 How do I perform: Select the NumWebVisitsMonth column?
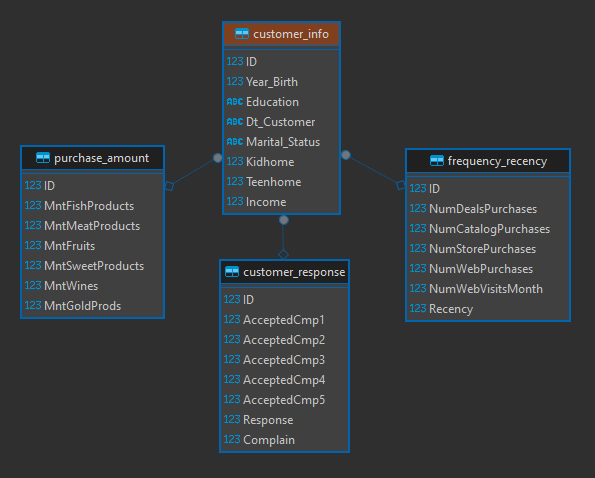click(488, 289)
